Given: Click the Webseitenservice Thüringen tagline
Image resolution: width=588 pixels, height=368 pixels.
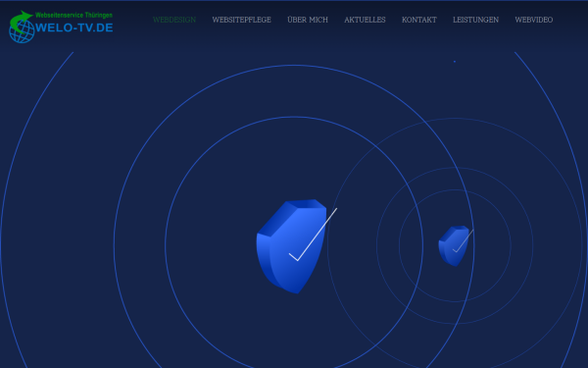Looking at the screenshot, I should coord(73,15).
